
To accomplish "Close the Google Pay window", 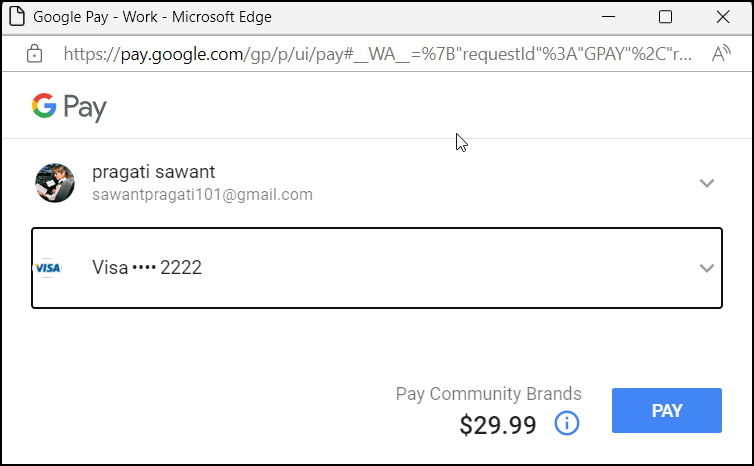I will 723,17.
